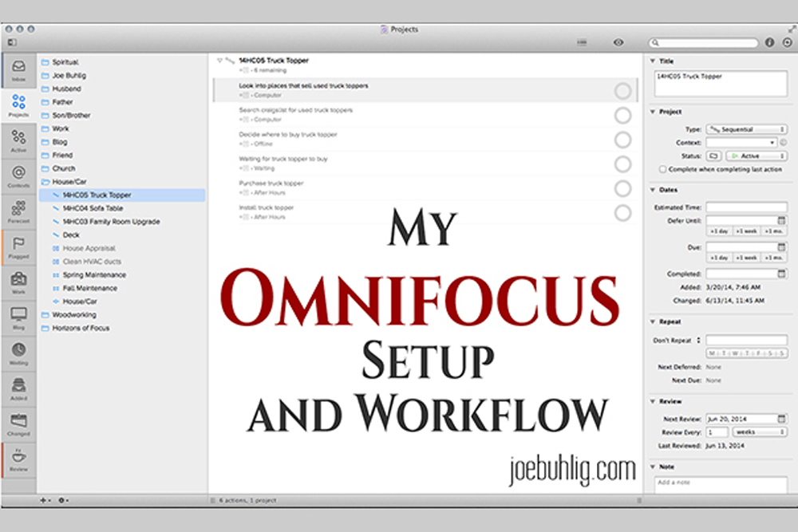
Task: Collapse the Repeat inspector section
Action: coord(653,321)
